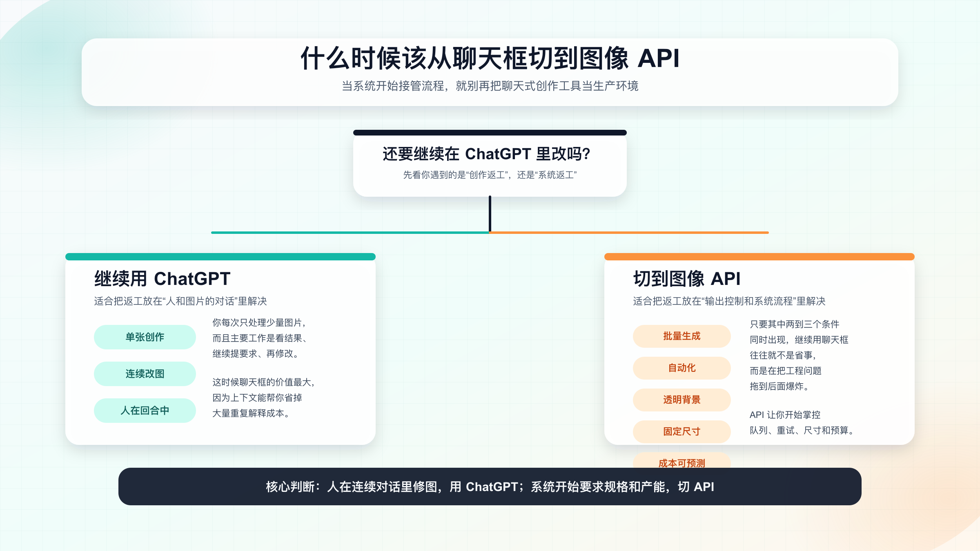The height and width of the screenshot is (551, 980).
Task: Click the 核心判断 summary banner
Action: tap(490, 487)
